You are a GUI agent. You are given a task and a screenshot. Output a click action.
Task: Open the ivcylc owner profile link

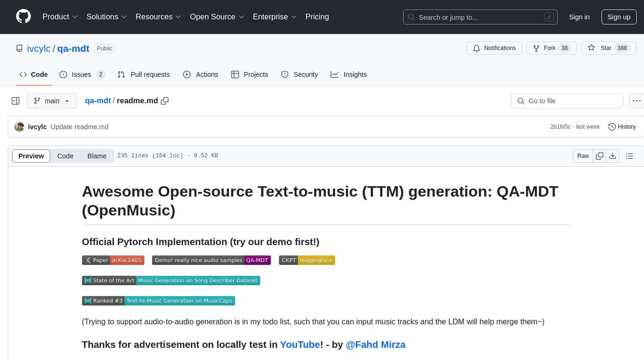[39, 48]
